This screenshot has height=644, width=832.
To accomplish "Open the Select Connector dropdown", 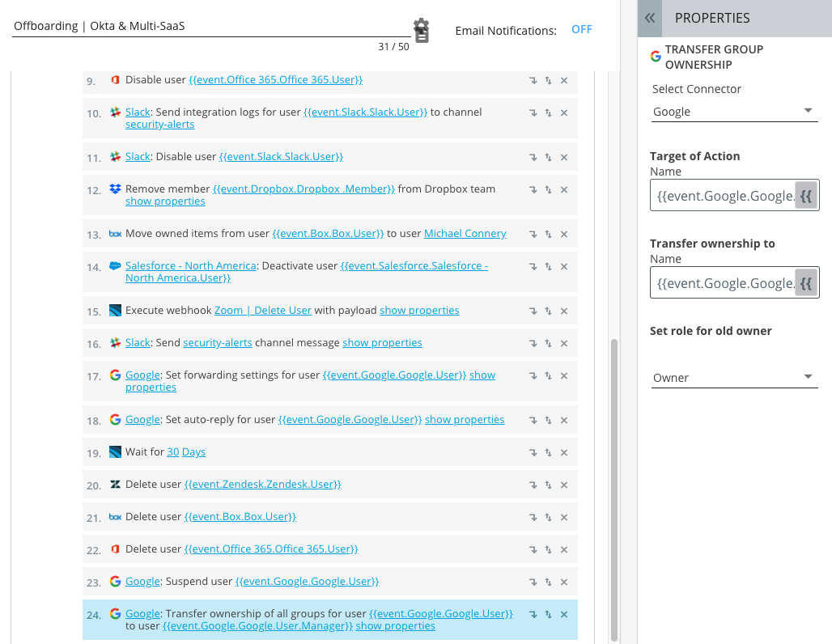I will pyautogui.click(x=734, y=112).
